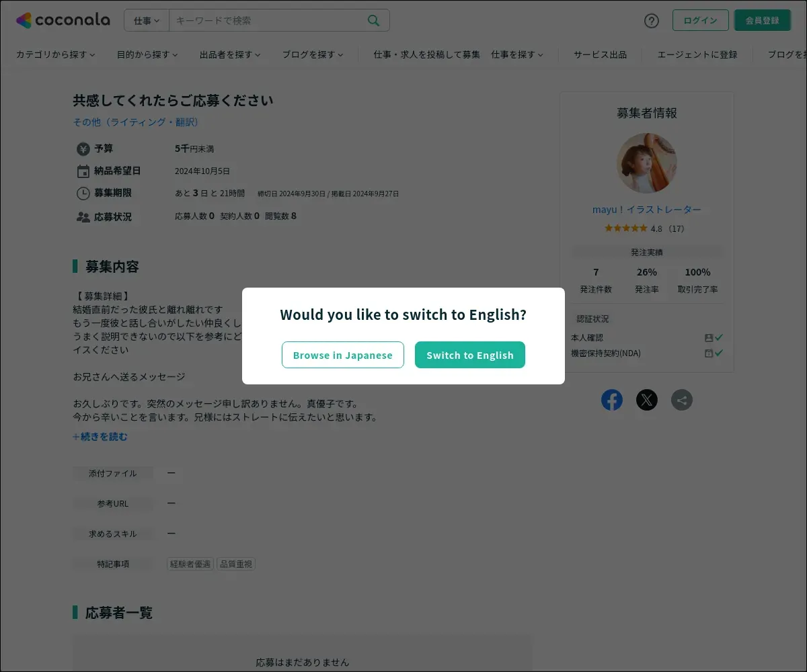
Task: Click the identity verified check icon
Action: point(719,337)
